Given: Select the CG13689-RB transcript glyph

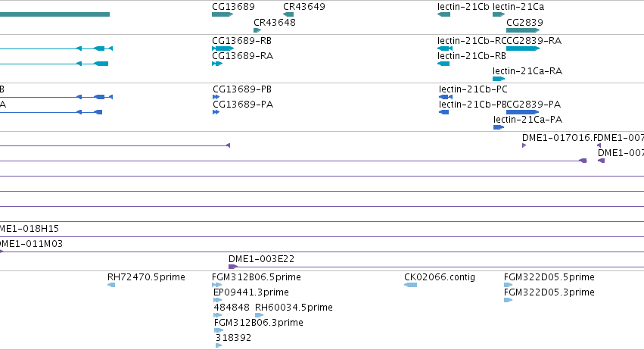Looking at the screenshot, I should pyautogui.click(x=223, y=48).
